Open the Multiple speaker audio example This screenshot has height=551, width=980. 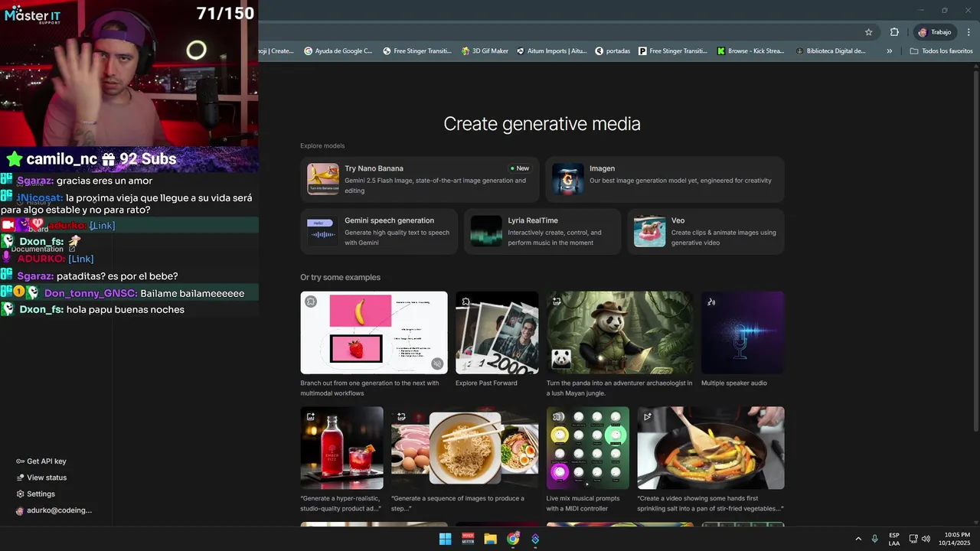743,332
